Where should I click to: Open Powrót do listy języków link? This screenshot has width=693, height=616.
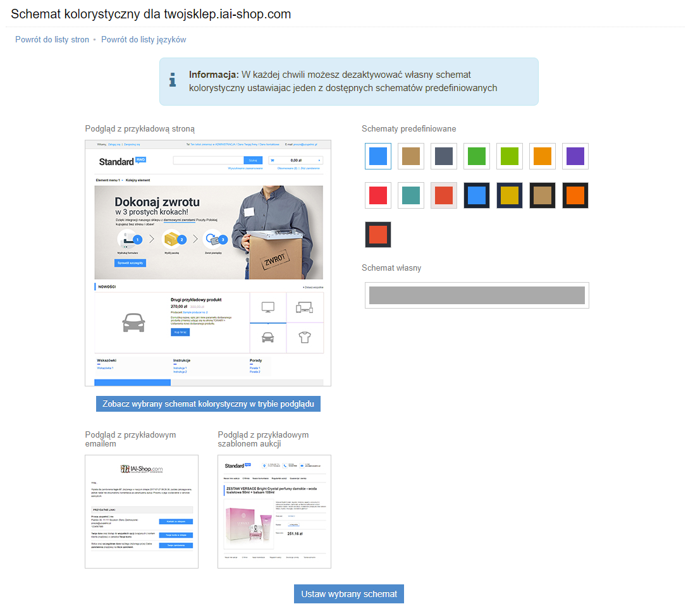pos(144,39)
